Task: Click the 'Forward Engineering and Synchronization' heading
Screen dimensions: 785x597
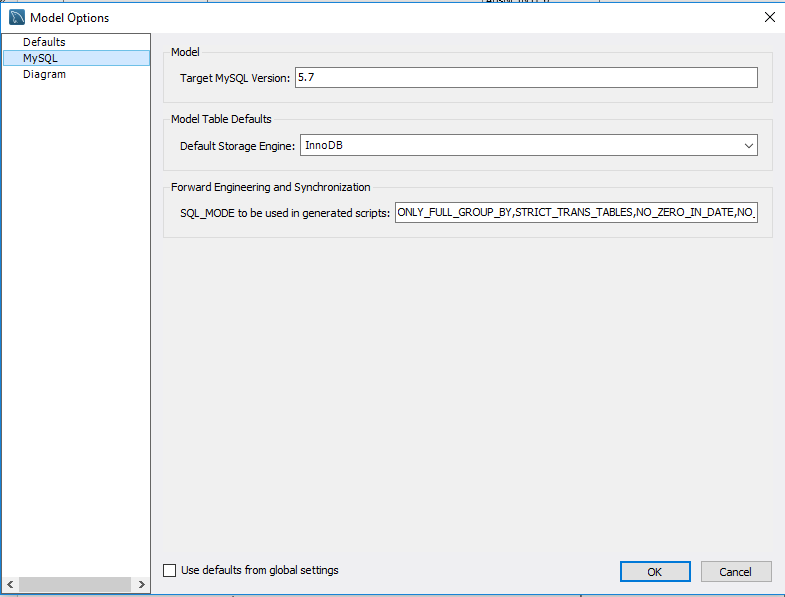Action: pos(271,187)
